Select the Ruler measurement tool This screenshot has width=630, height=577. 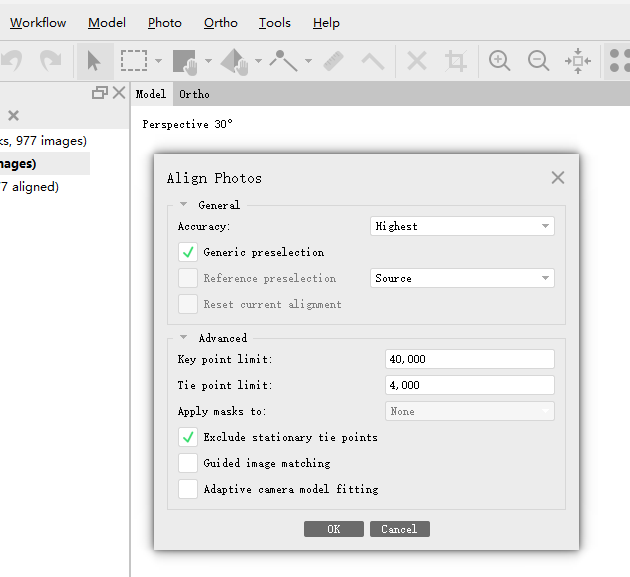(x=334, y=61)
